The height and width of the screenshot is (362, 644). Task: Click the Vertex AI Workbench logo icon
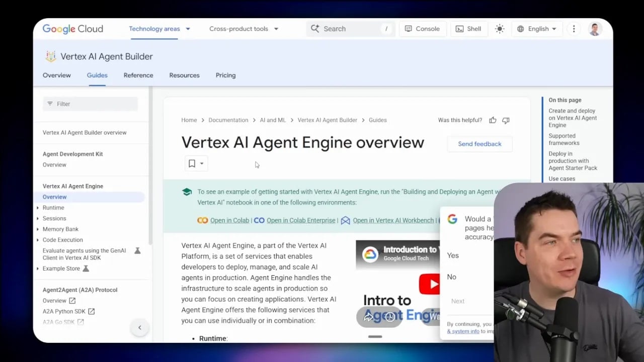pyautogui.click(x=345, y=220)
